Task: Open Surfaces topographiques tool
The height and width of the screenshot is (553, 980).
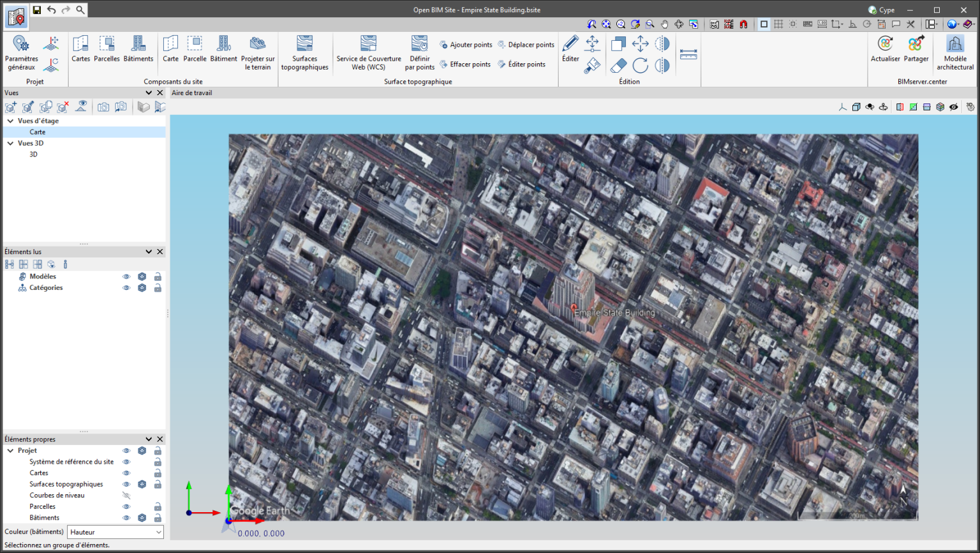Action: click(304, 52)
